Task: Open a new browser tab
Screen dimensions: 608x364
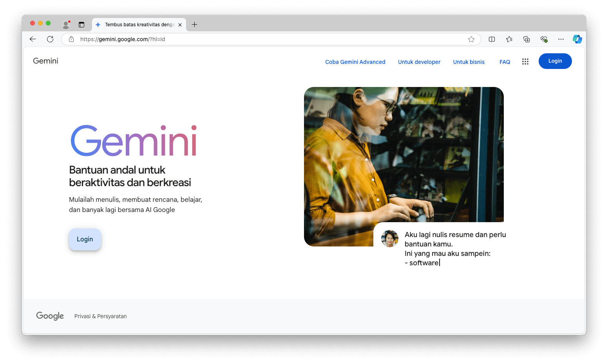Action: [x=194, y=24]
